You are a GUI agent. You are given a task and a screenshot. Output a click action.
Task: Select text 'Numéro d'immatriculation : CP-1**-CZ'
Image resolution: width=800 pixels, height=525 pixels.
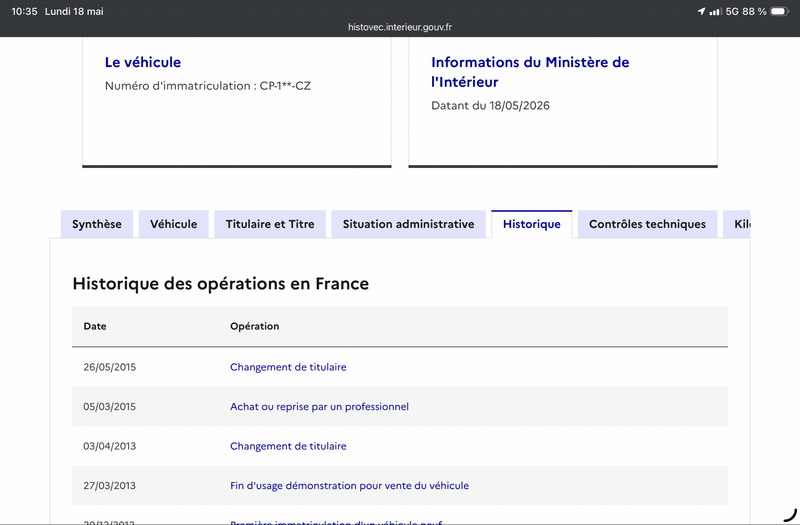(208, 86)
